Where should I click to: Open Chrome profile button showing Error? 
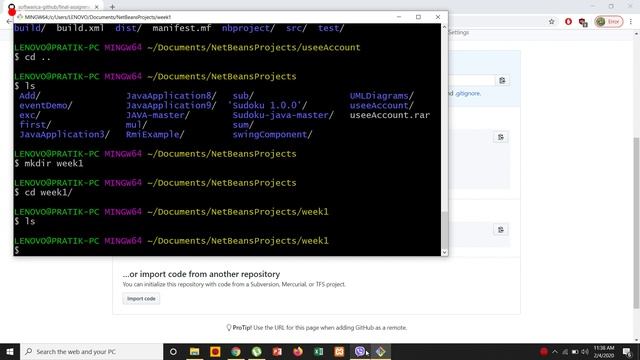609,22
